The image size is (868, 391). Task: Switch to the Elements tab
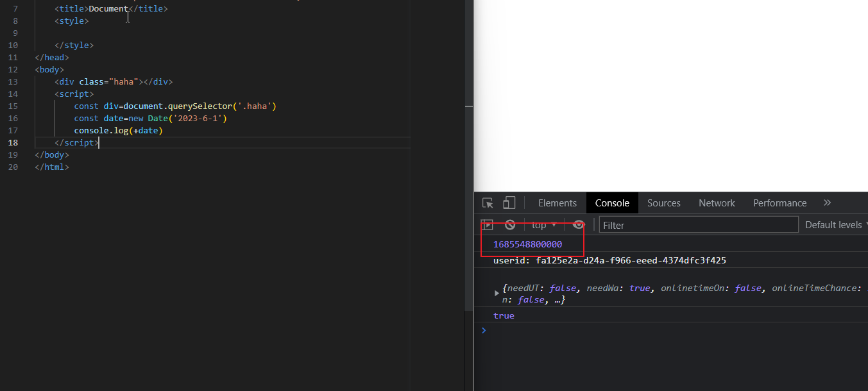pyautogui.click(x=557, y=203)
